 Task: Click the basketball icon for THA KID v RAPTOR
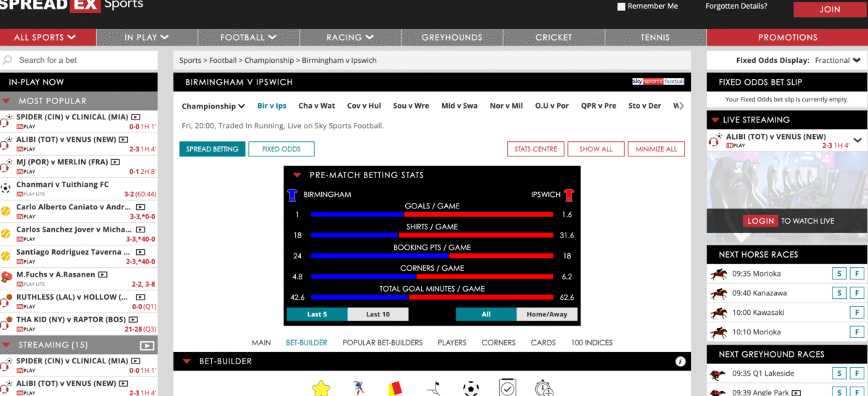tap(6, 323)
